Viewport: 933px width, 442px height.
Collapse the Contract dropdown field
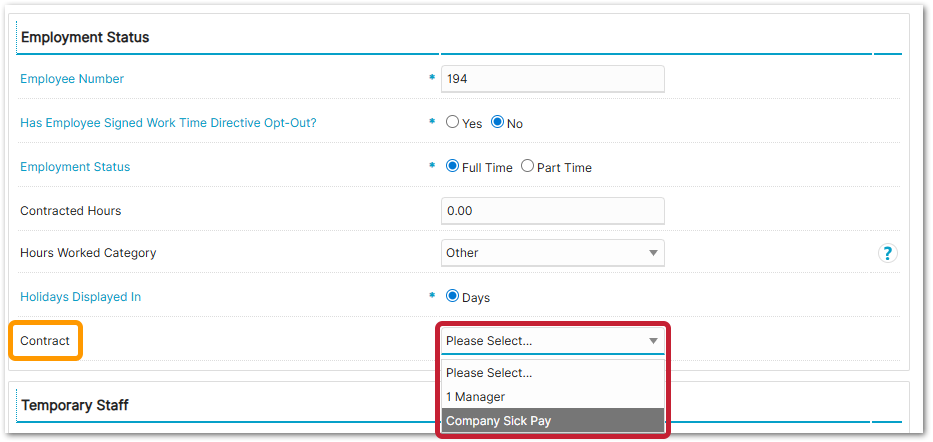coord(552,341)
